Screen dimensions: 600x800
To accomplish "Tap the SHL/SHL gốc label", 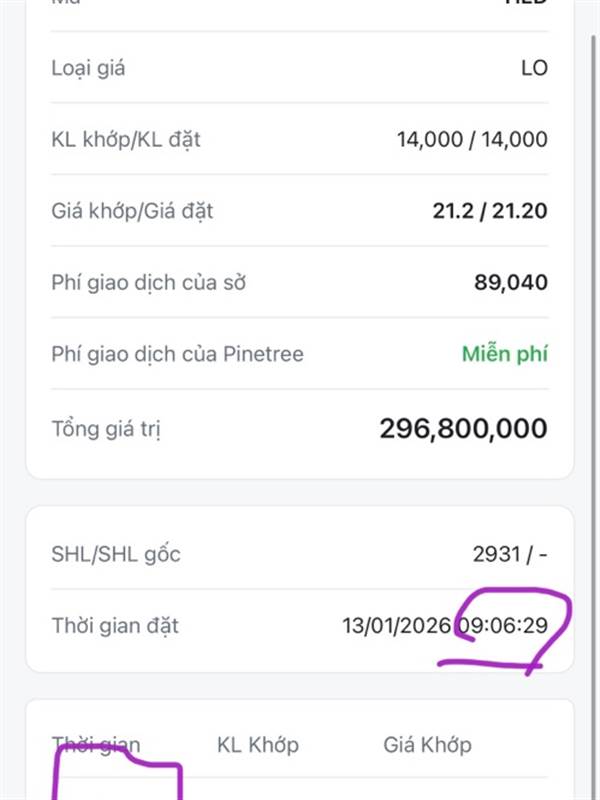I will pyautogui.click(x=116, y=554).
